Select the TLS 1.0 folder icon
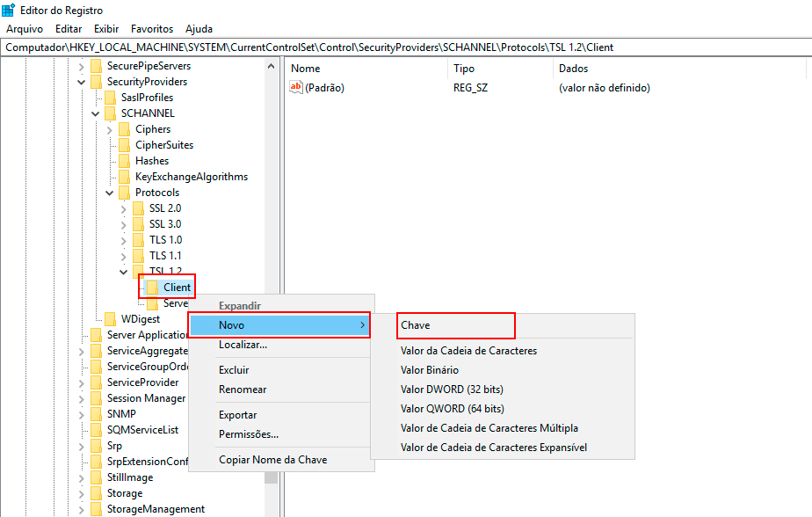812x517 pixels. (138, 240)
